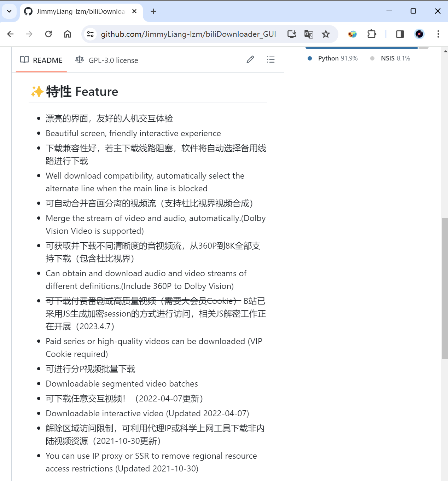This screenshot has height=481, width=448.
Task: Open the colorful extension icon
Action: (x=353, y=34)
